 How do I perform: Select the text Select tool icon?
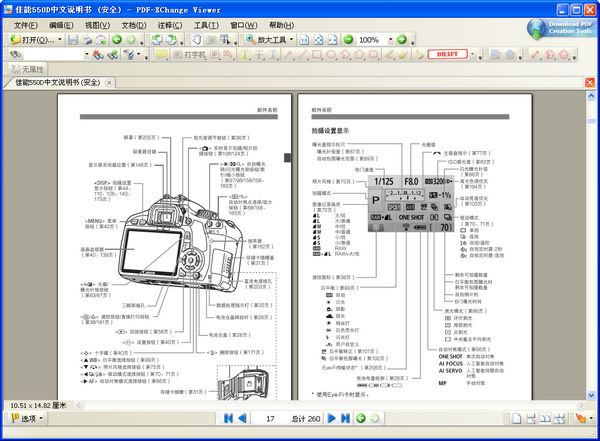(225, 39)
